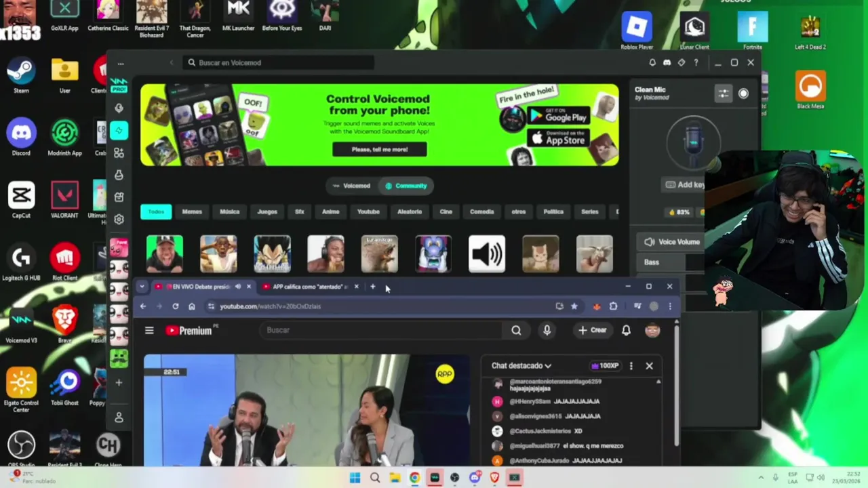The image size is (868, 488).
Task: Click the youtube.com address bar
Action: point(380,306)
